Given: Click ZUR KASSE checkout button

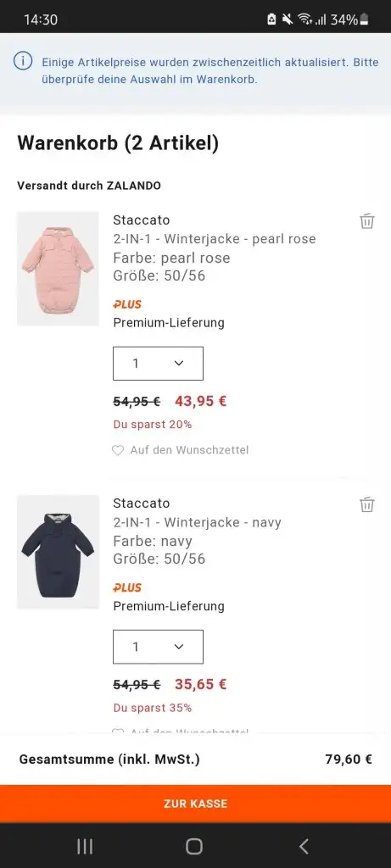Looking at the screenshot, I should pos(195,804).
